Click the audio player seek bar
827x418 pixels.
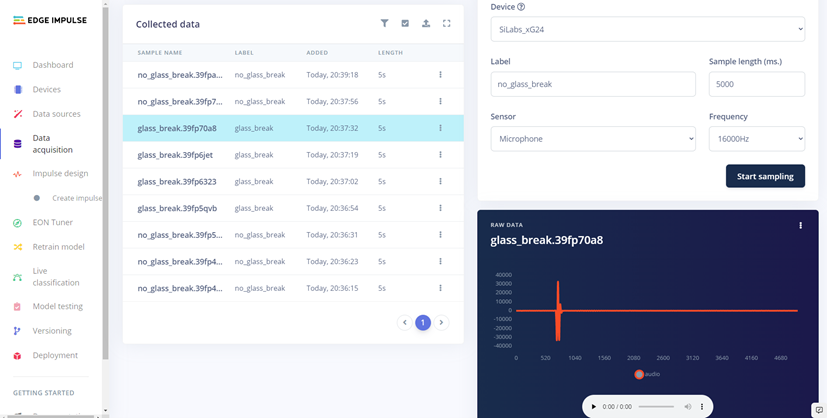click(656, 407)
